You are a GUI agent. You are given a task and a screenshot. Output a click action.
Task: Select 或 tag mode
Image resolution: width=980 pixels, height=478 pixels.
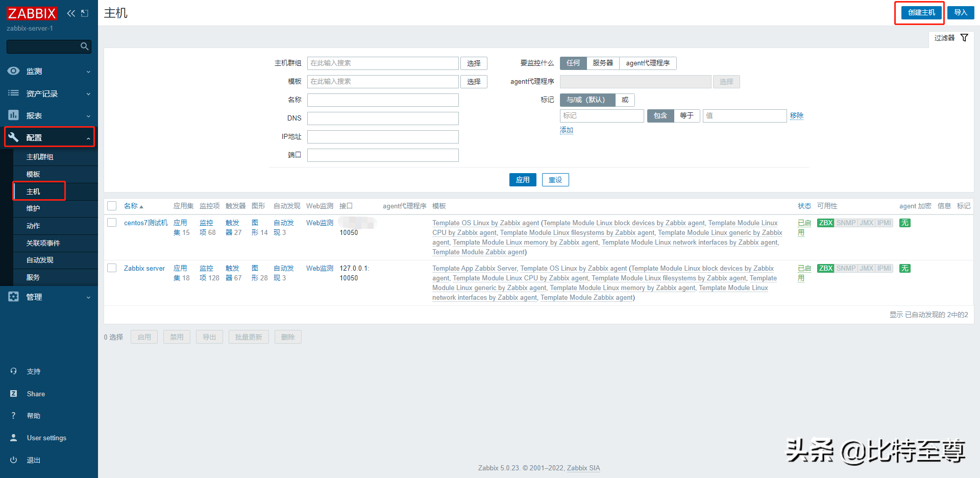pos(625,100)
